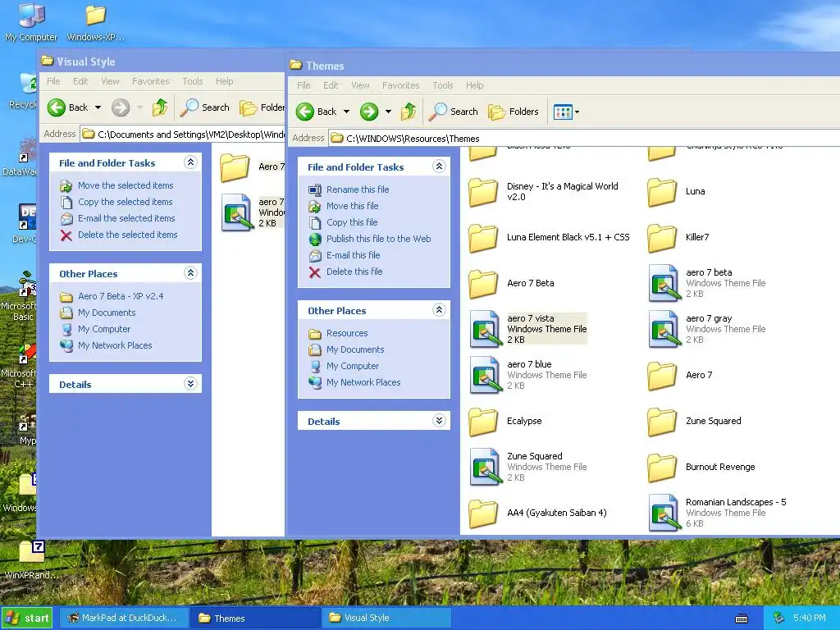Open Forward history dropdown in Themes window
The height and width of the screenshot is (630, 840).
(388, 112)
